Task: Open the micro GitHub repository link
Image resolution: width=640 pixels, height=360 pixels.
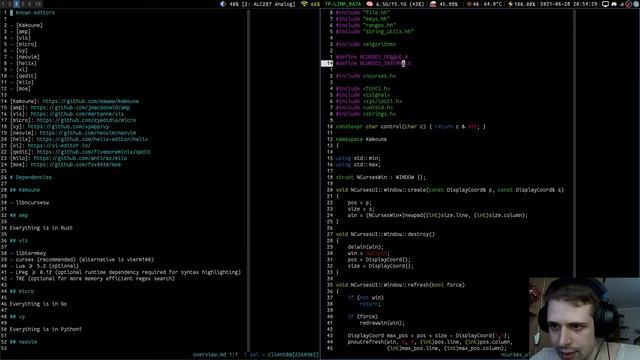Action: pyautogui.click(x=86, y=120)
